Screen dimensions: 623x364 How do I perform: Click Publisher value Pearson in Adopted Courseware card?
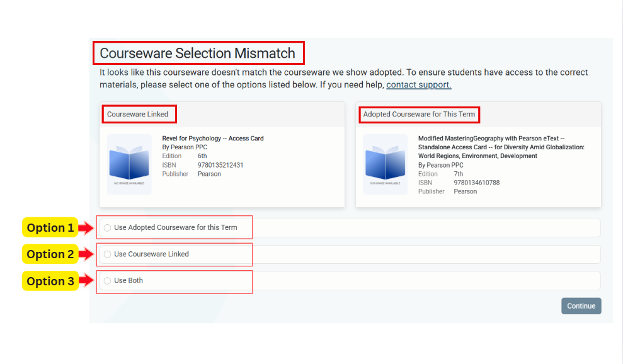[x=466, y=191]
